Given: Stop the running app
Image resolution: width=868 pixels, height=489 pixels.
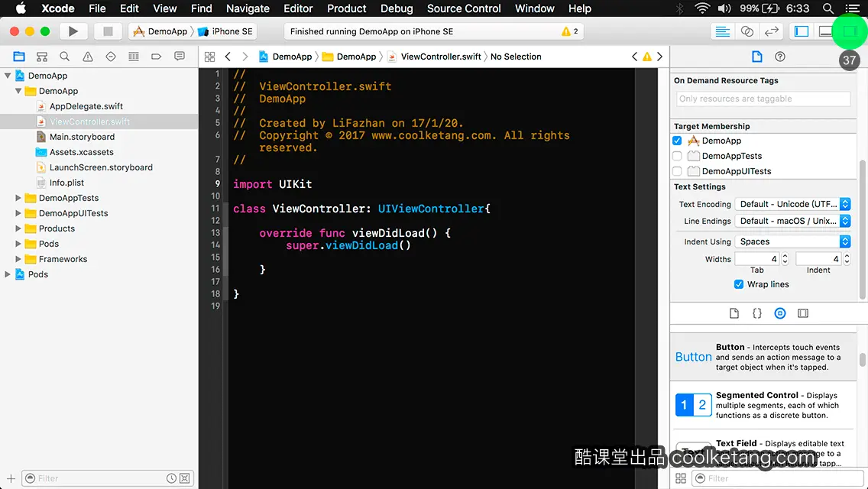Looking at the screenshot, I should pyautogui.click(x=108, y=31).
